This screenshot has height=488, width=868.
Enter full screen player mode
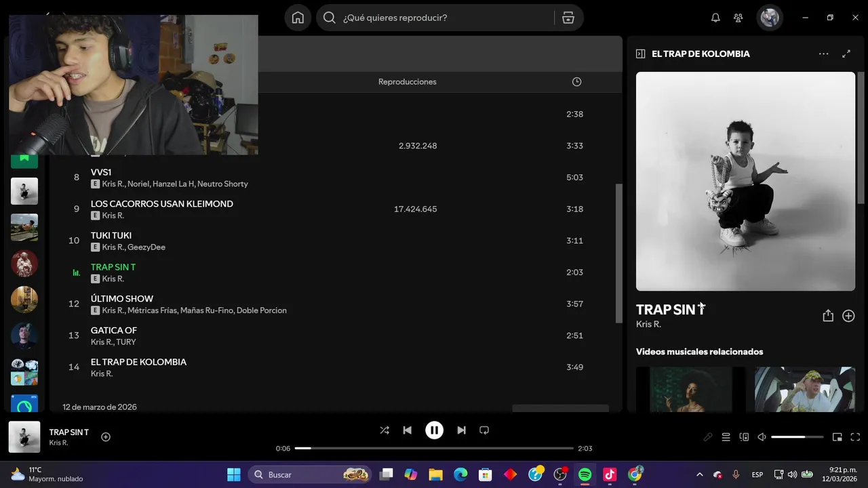click(x=855, y=437)
